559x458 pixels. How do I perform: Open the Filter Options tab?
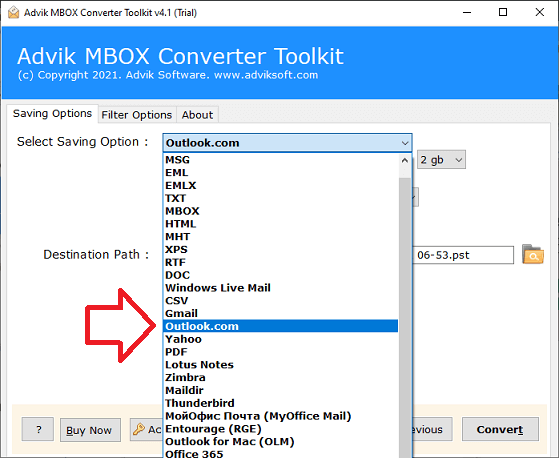tap(137, 115)
